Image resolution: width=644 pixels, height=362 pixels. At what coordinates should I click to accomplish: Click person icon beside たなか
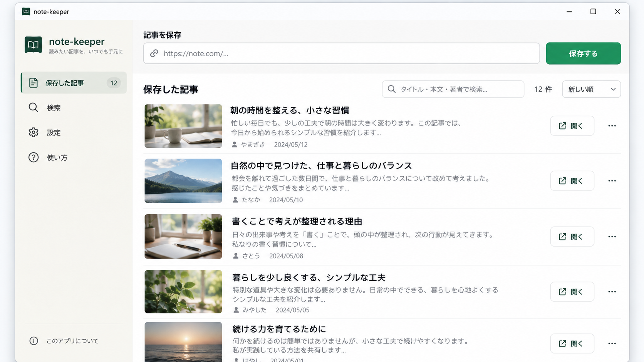[235, 200]
